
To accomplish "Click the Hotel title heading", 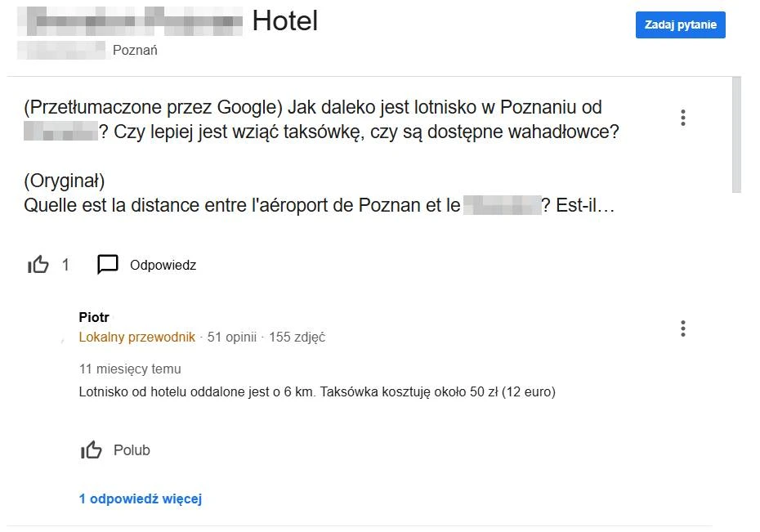I will click(285, 20).
